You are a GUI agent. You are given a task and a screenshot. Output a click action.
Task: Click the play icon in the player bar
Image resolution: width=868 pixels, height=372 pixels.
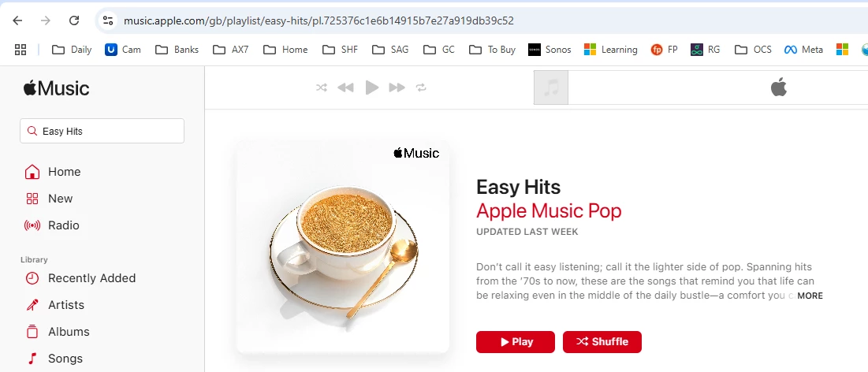tap(372, 87)
